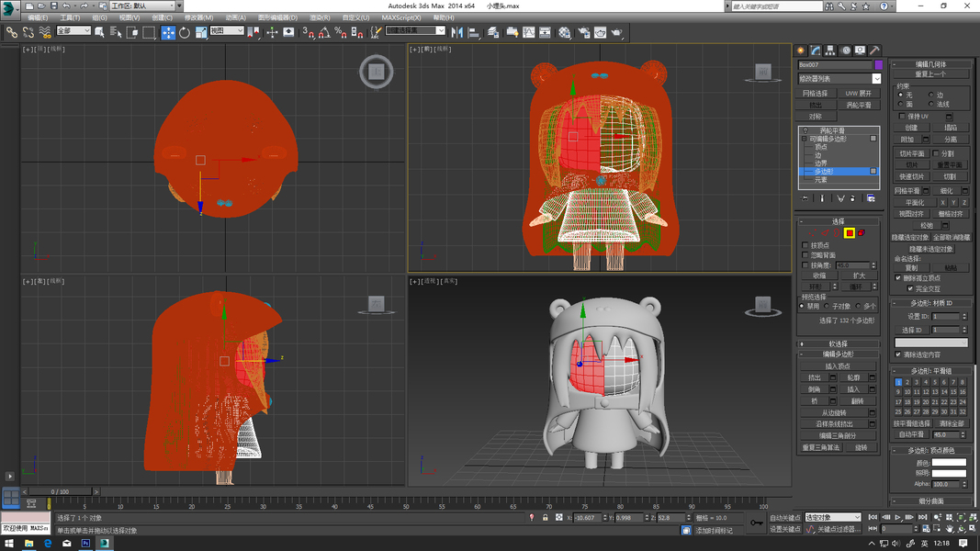Click the 隐藏未选定对象 button

coord(931,249)
